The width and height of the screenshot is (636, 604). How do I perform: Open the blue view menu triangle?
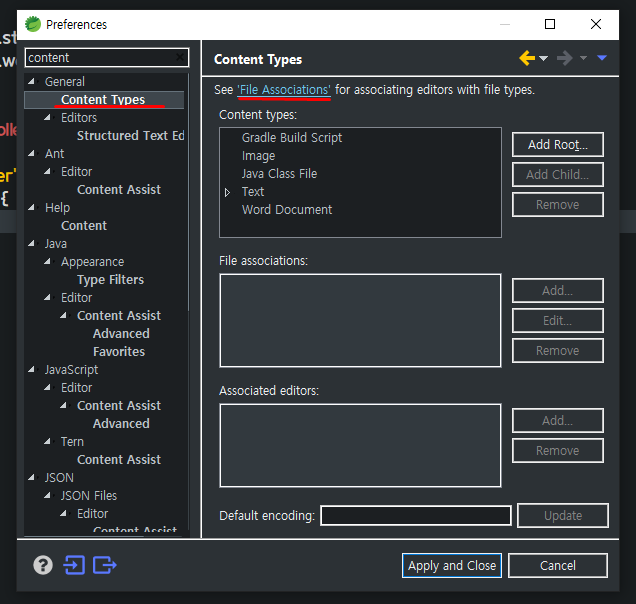coord(602,58)
